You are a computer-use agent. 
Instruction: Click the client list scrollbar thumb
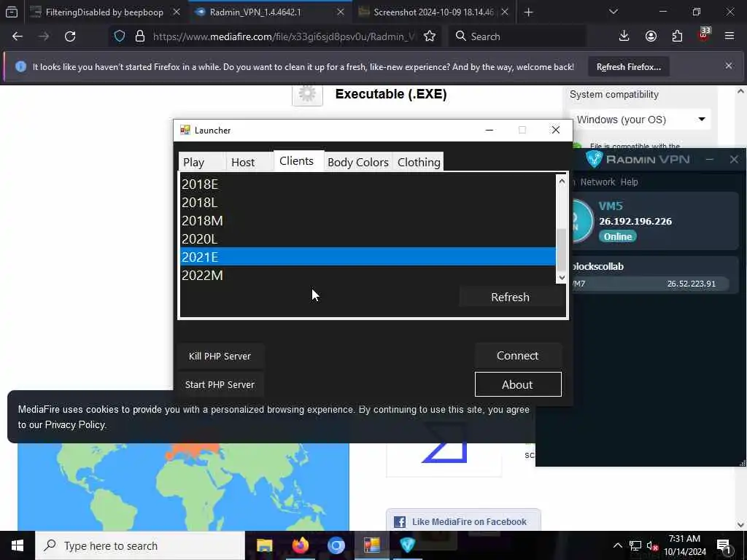click(x=562, y=249)
